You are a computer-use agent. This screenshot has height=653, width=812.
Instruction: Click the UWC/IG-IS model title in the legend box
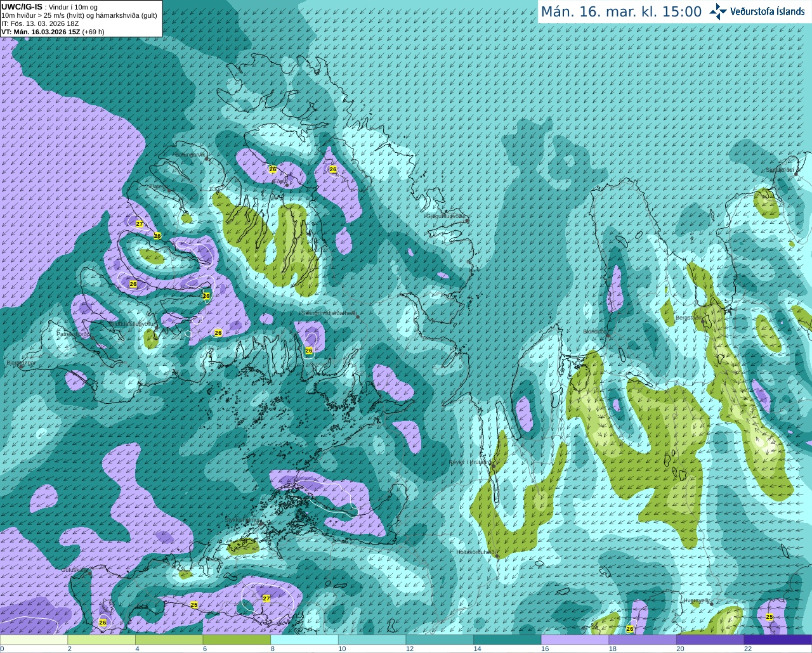point(22,6)
